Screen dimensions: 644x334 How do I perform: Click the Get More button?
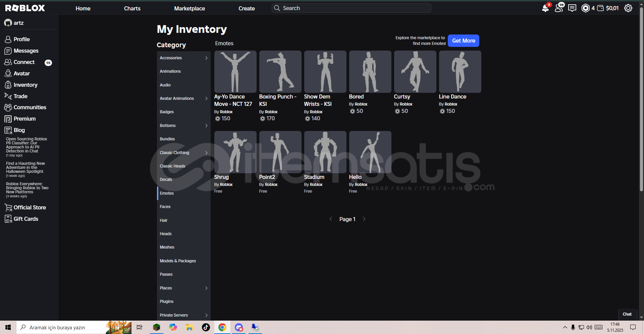click(x=464, y=41)
